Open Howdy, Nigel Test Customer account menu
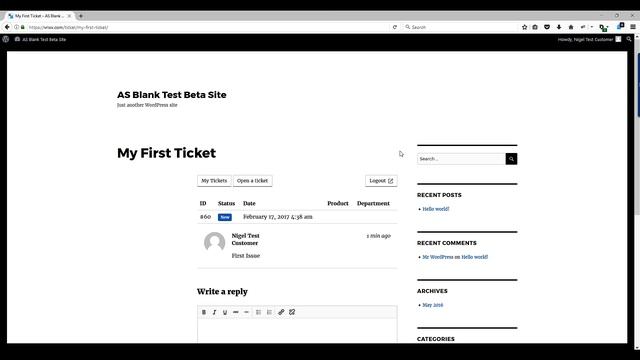640x360 pixels. pos(589,39)
